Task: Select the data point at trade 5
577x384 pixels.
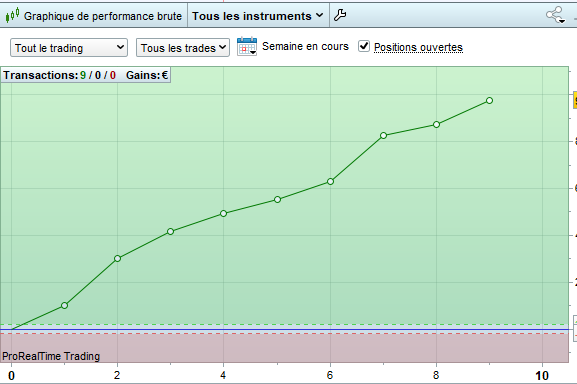Action: click(x=277, y=199)
